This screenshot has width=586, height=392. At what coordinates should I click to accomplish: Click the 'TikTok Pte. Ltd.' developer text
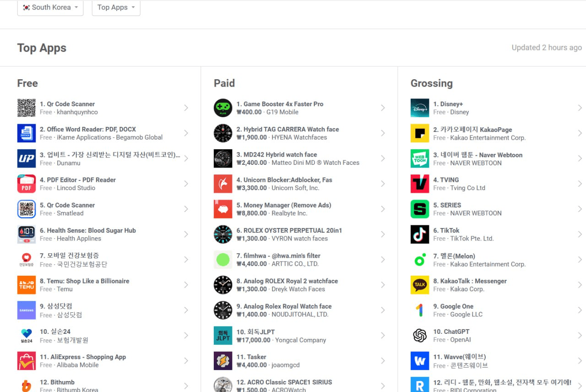point(472,238)
